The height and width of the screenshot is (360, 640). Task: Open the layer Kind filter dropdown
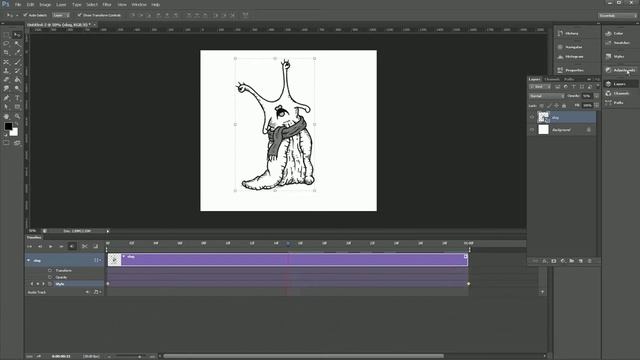[x=540, y=87]
